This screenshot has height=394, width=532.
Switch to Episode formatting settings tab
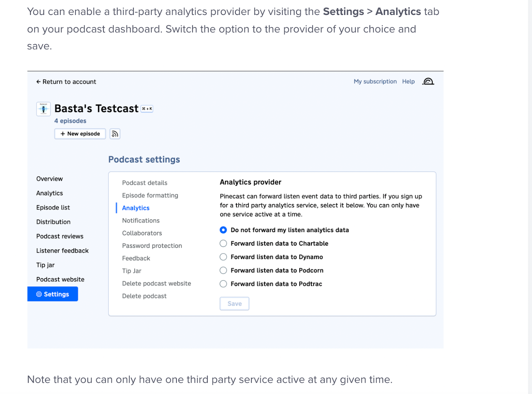coord(150,196)
